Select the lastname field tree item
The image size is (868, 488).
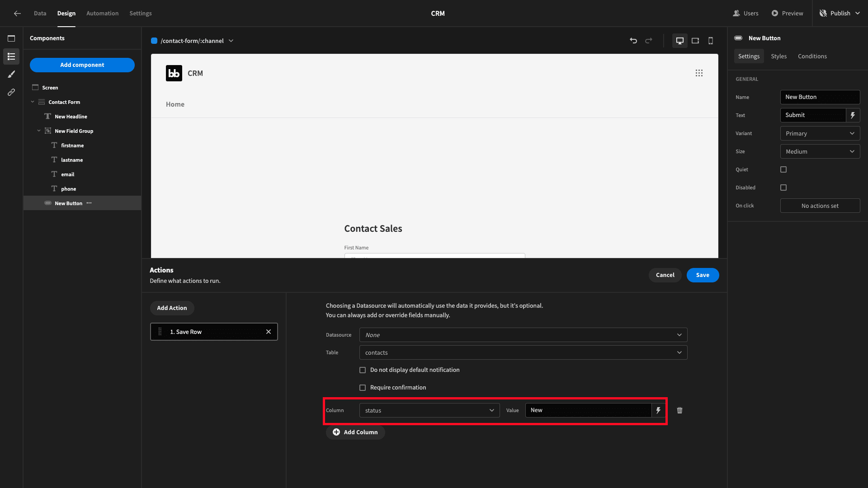72,160
